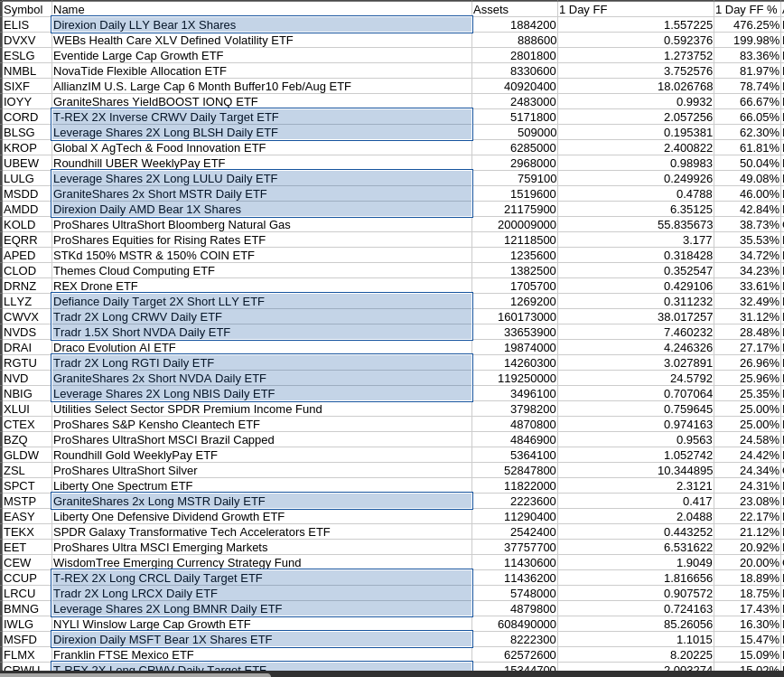784x677 pixels.
Task: Select Liberty One Defensive Dividend Growth ETF
Action: point(262,517)
